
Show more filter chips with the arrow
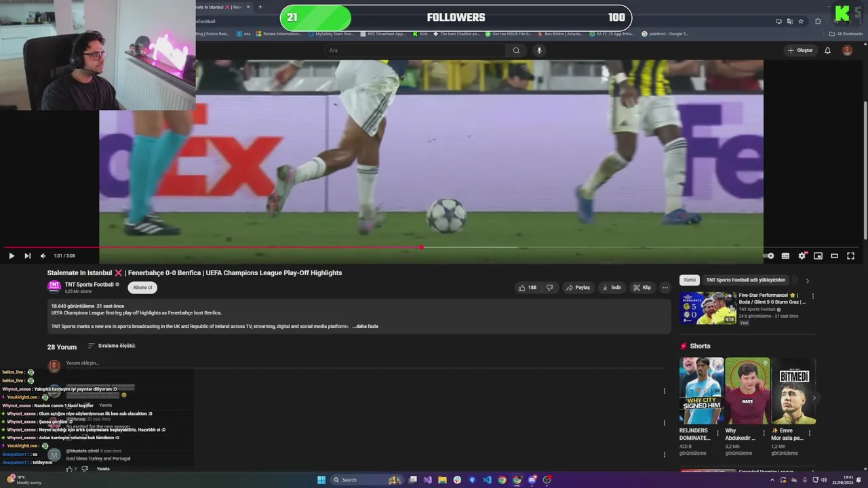click(807, 281)
